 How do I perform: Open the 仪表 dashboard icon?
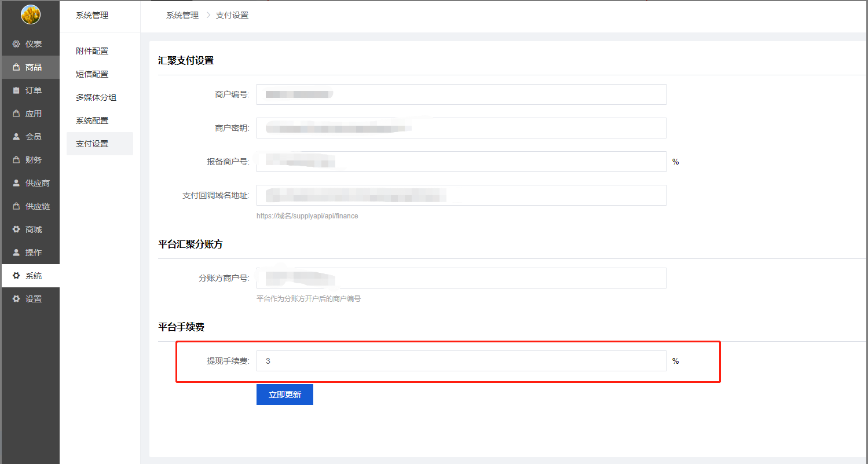tap(16, 44)
